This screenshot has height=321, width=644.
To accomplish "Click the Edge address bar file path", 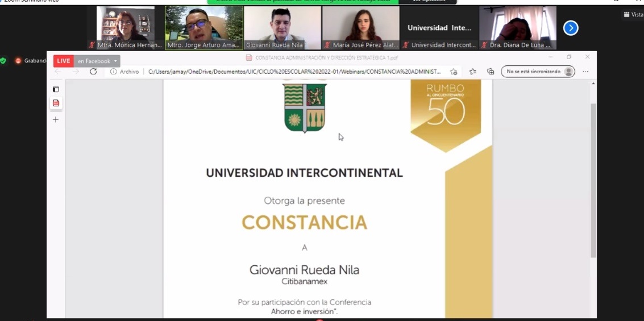I will (x=294, y=72).
